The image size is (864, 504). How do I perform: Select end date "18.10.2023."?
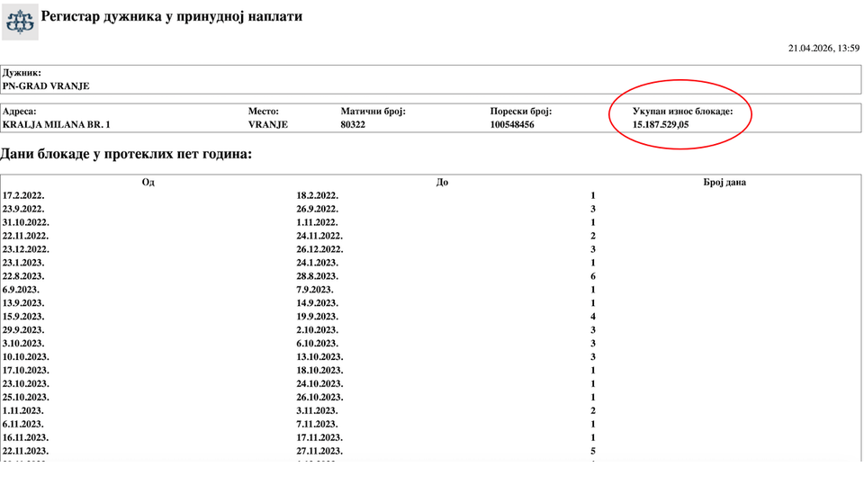(319, 370)
